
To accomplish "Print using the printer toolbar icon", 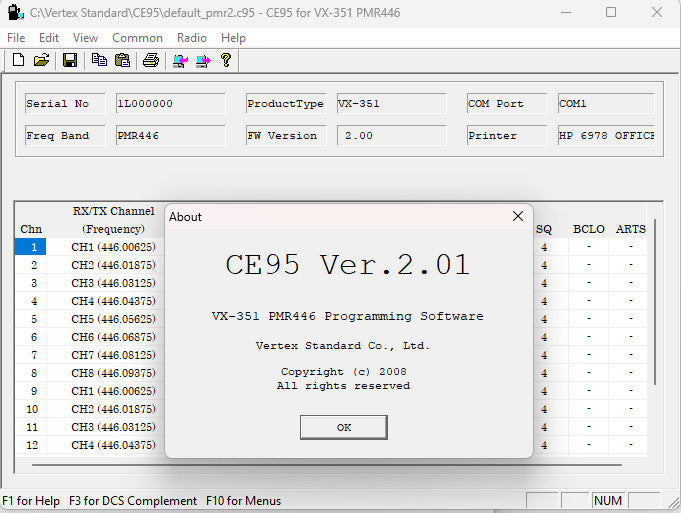I will point(151,60).
